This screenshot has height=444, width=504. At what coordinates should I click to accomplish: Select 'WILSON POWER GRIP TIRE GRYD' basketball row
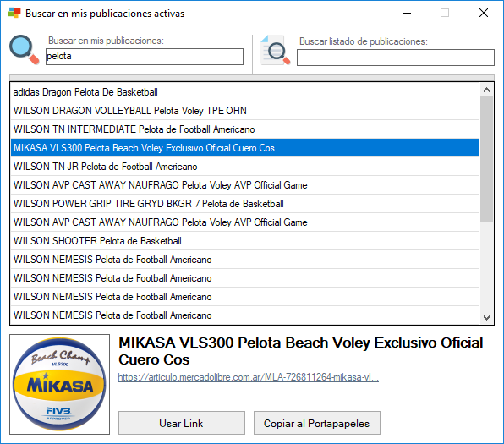coord(244,204)
